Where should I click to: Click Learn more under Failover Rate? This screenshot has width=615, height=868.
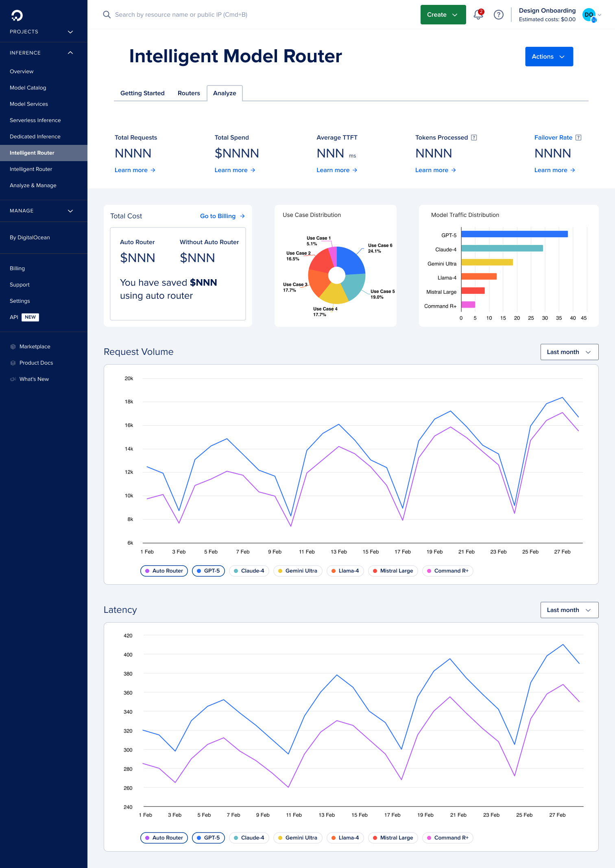555,170
